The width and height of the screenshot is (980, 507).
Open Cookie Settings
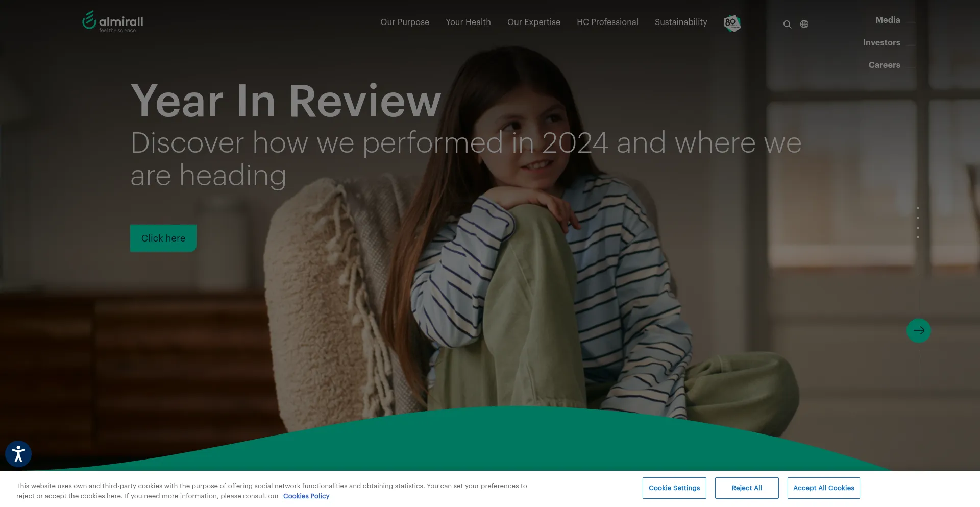click(x=674, y=488)
